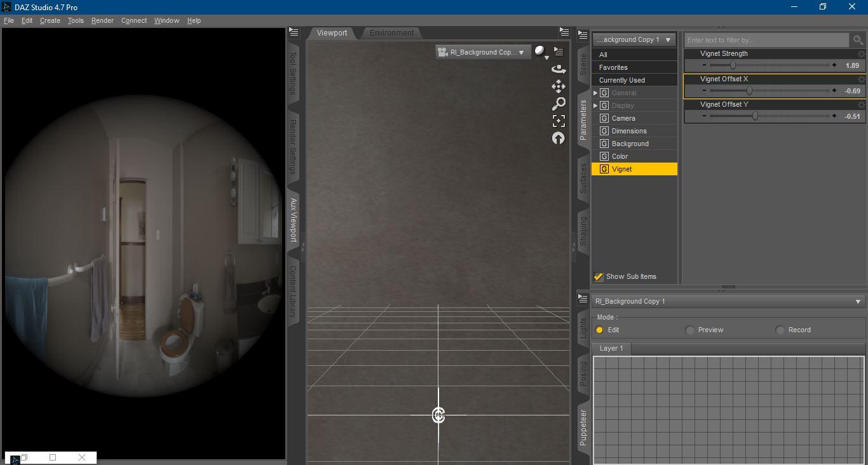Open the Surfaces side tab
The width and height of the screenshot is (868, 465).
click(x=583, y=178)
